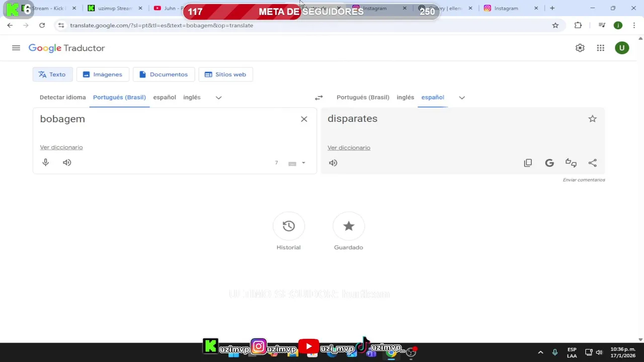Image resolution: width=644 pixels, height=362 pixels.
Task: Listen to translation disparates
Action: (333, 163)
